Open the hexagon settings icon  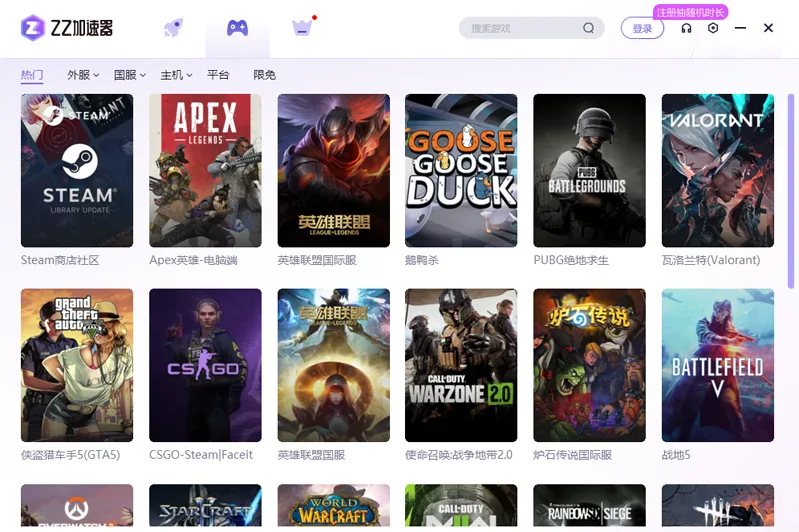tap(713, 28)
